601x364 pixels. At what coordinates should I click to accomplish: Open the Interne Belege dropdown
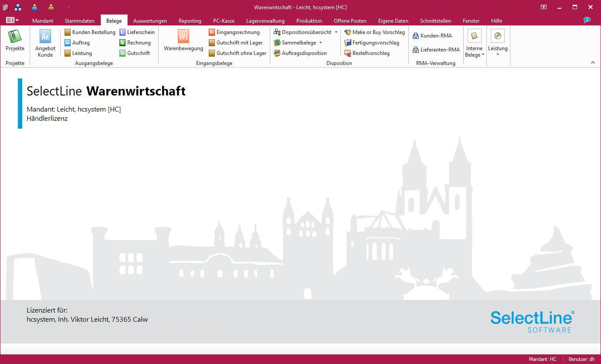point(474,43)
